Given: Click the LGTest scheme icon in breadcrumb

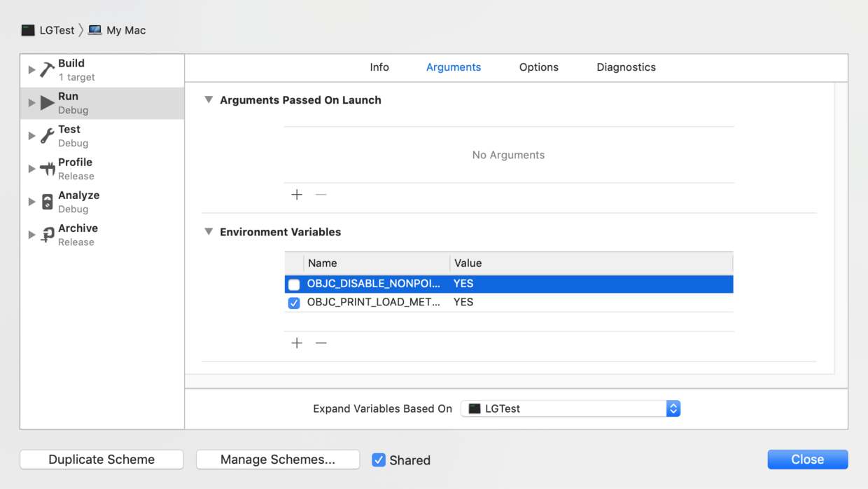Looking at the screenshot, I should [x=28, y=30].
